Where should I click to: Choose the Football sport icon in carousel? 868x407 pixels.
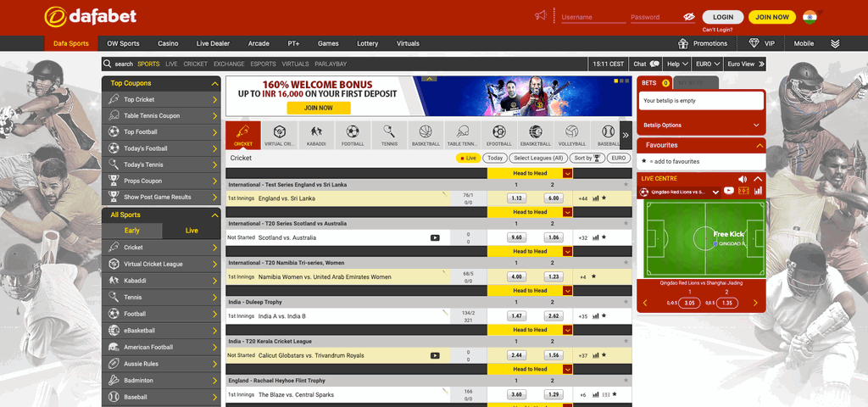[x=353, y=135]
